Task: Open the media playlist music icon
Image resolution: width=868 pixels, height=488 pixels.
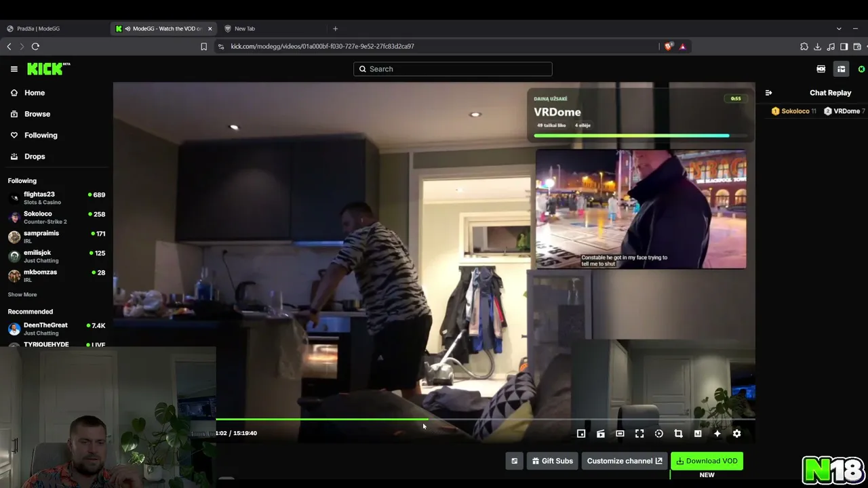Action: (831, 47)
